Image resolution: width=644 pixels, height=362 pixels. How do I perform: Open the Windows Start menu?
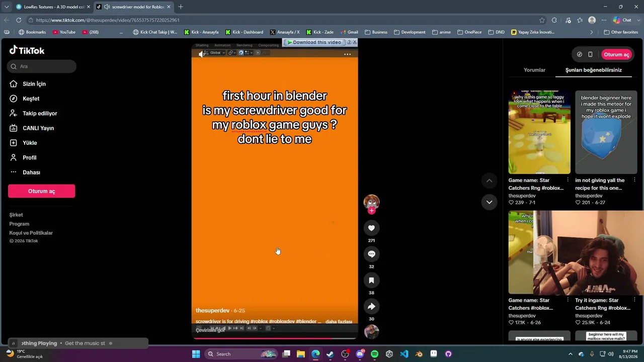[196, 354]
